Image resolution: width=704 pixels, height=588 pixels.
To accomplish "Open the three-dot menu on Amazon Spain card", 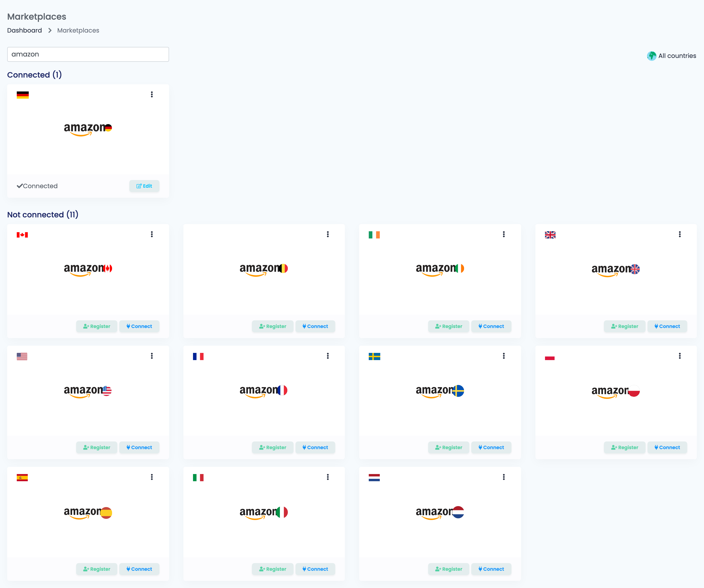I will [x=152, y=477].
